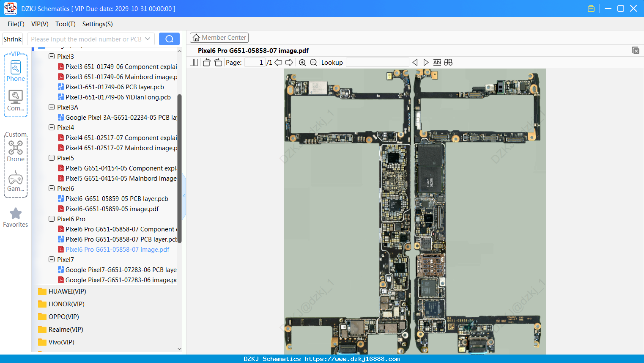The image size is (644, 363).
Task: Open the Tool(T) menu
Action: 66,24
